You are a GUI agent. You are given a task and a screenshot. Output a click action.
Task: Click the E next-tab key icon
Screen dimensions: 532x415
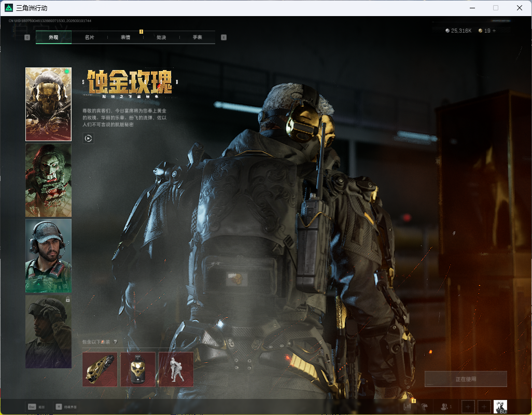pyautogui.click(x=223, y=37)
